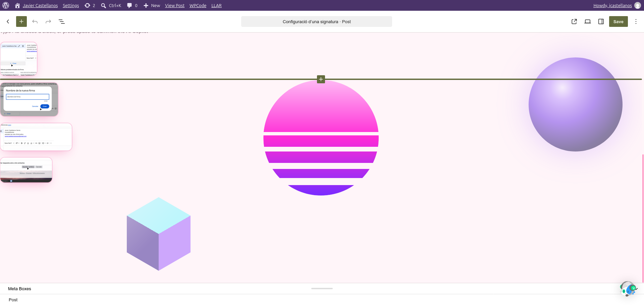Image resolution: width=644 pixels, height=305 pixels.
Task: Open the Ctrl+K command search
Action: (x=111, y=5)
